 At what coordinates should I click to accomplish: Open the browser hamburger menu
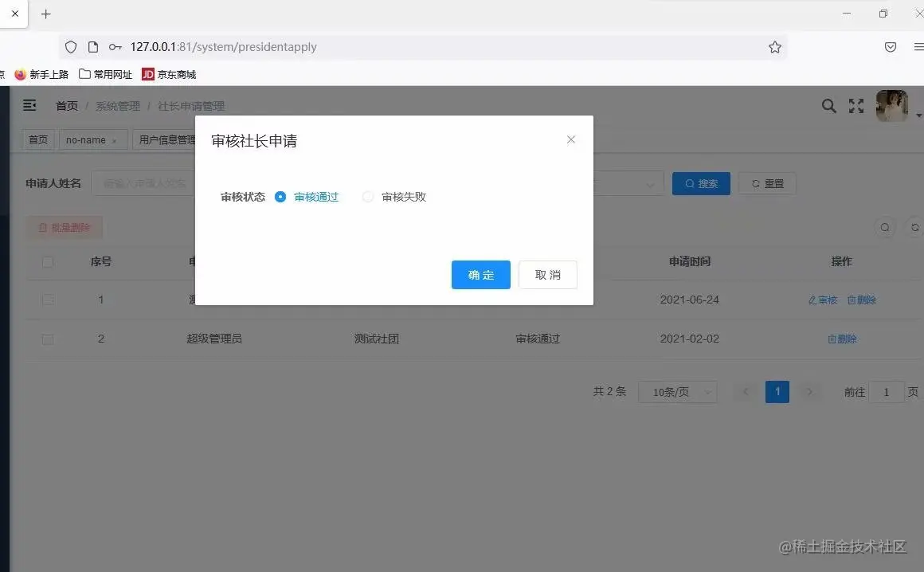tap(918, 47)
